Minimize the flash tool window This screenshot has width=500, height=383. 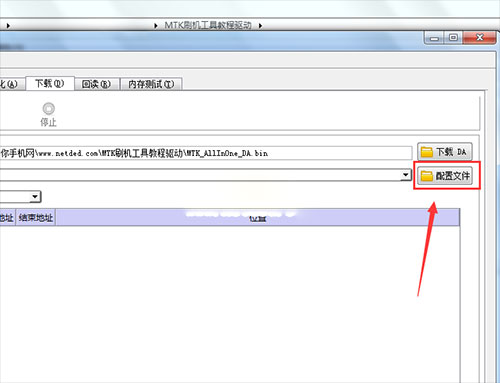[434, 38]
